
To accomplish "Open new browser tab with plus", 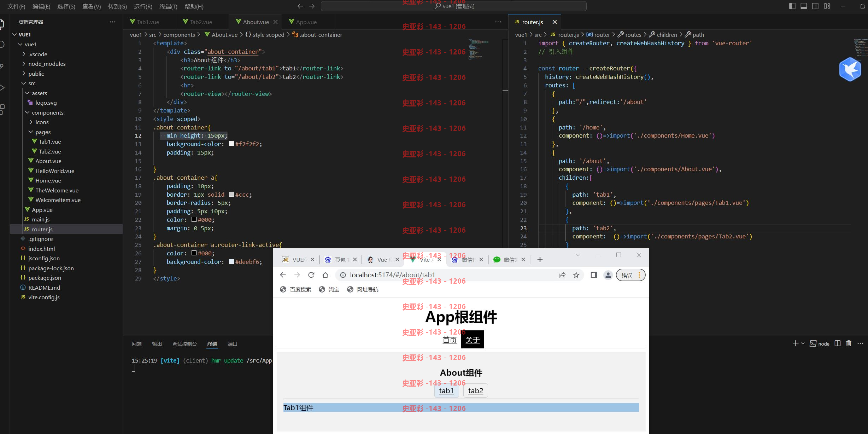I will coord(540,260).
